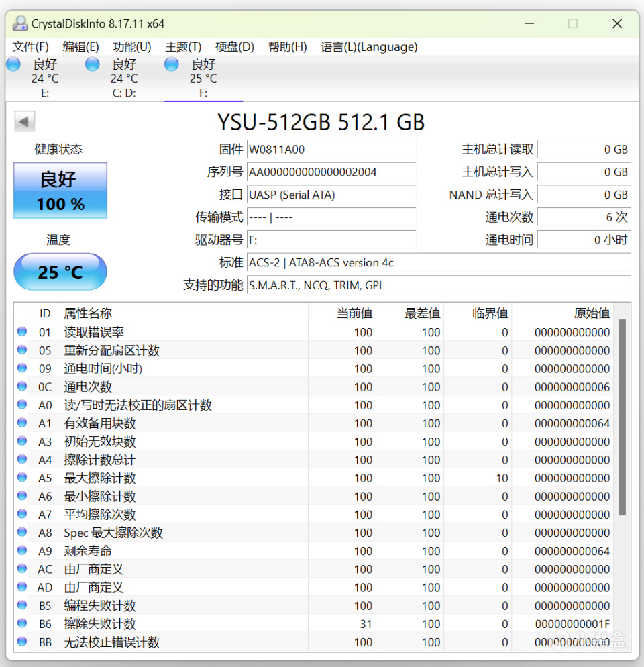Click the status dot for row 09 通电时间
Viewport: 644px width, 667px height.
point(22,368)
